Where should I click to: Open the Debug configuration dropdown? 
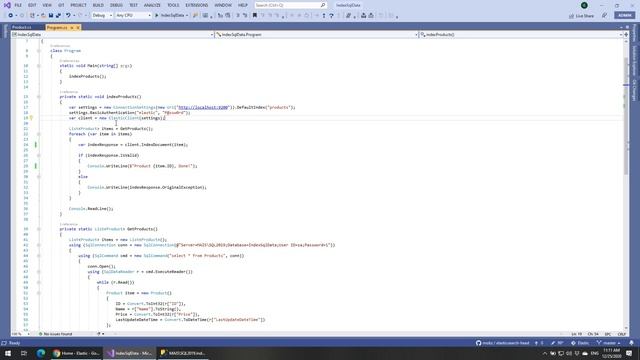(x=102, y=16)
